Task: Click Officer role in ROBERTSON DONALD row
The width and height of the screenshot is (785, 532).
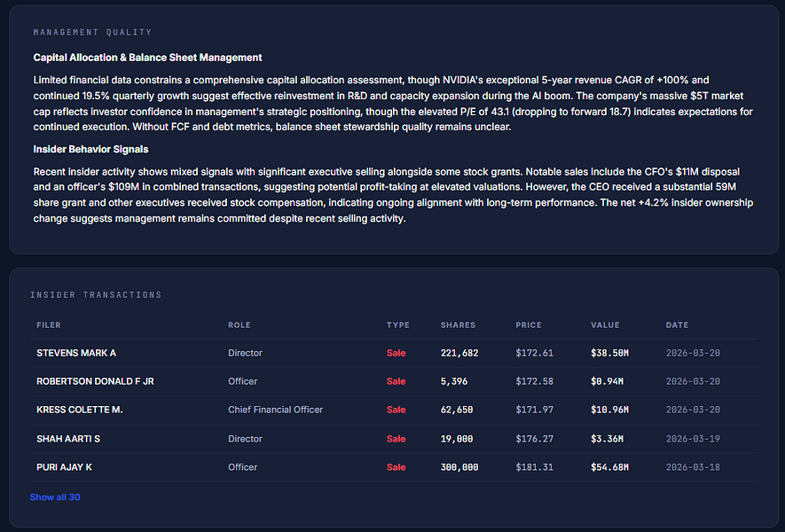Action: coord(243,381)
